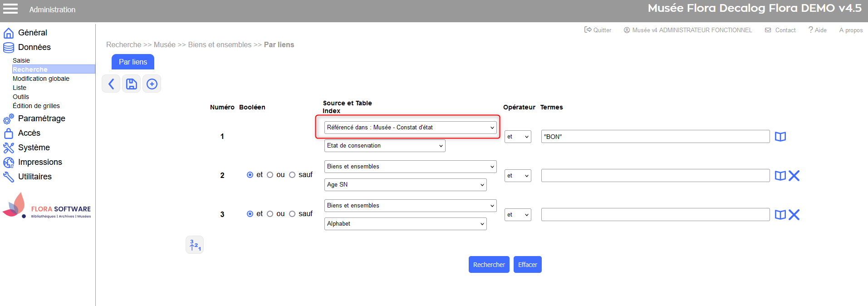
Task: Open the "Modification globale" menu item
Action: (41, 79)
